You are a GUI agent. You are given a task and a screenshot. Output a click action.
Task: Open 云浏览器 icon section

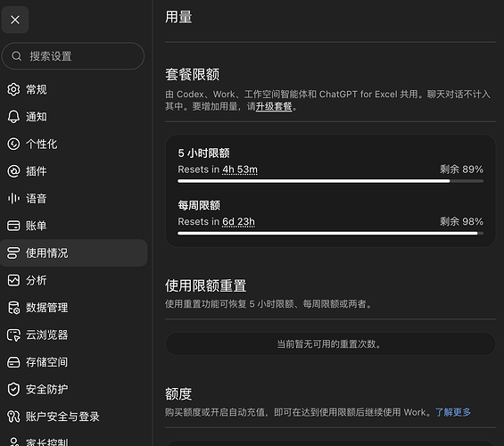(13, 334)
